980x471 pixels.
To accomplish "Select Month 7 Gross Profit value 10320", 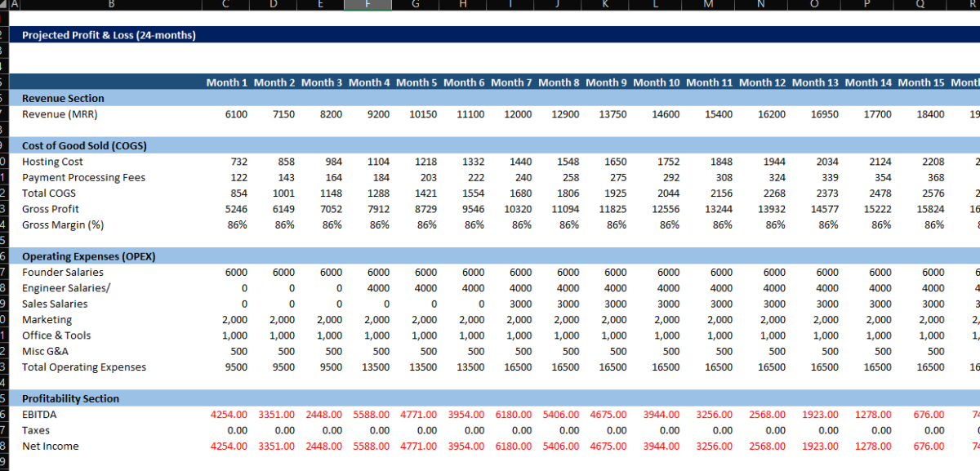I will pos(519,209).
